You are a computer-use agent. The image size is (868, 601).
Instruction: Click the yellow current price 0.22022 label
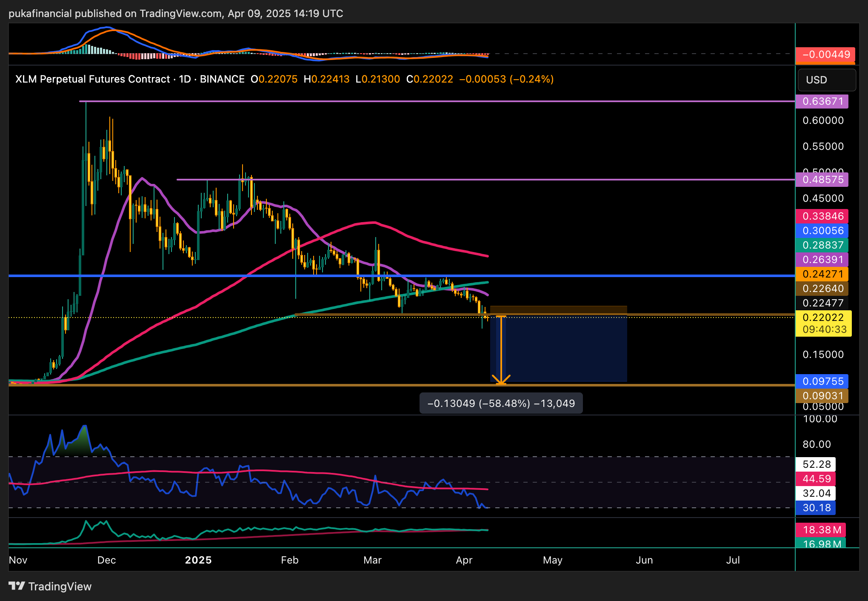[x=823, y=318]
